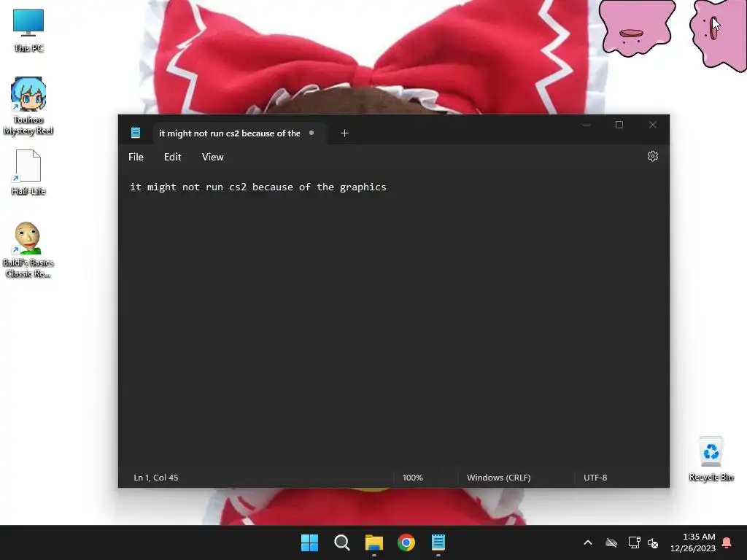Select the Recycle Bin icon
Viewport: 747px width, 560px height.
pos(711,459)
